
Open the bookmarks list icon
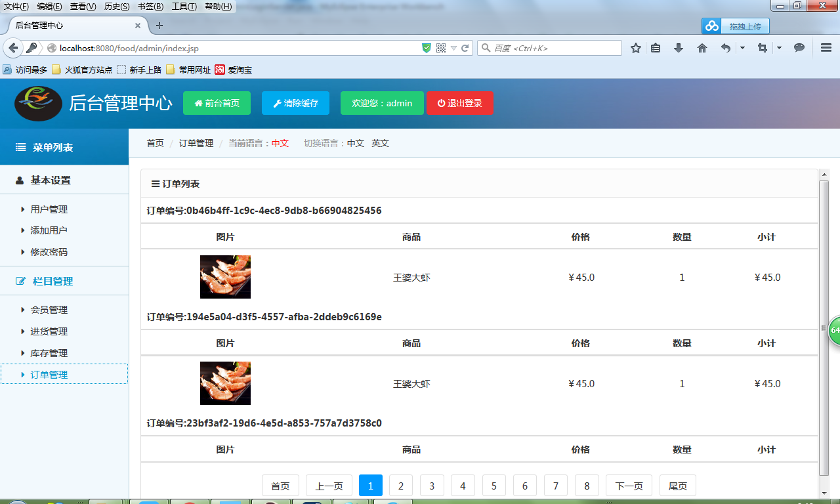(655, 48)
